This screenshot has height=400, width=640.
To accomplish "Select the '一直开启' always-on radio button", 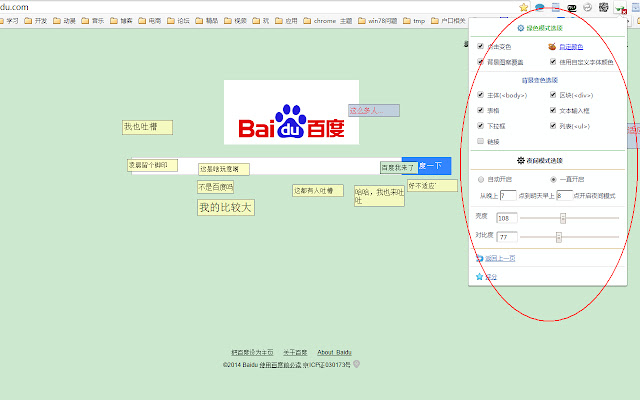I will [x=553, y=179].
